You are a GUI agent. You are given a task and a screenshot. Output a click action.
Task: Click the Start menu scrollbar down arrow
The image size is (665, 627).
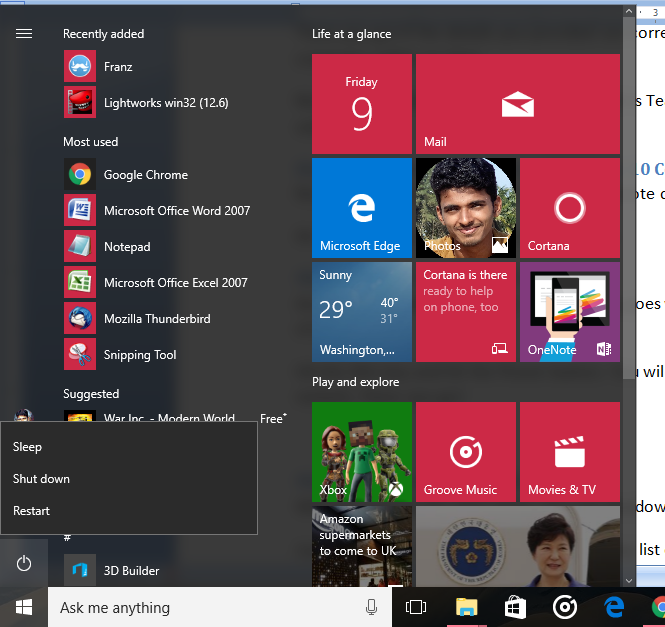(x=629, y=581)
